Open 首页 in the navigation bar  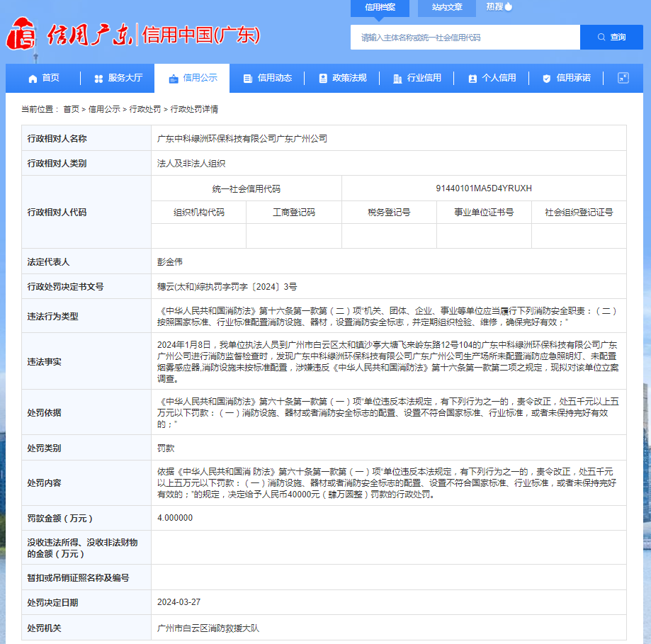(44, 78)
